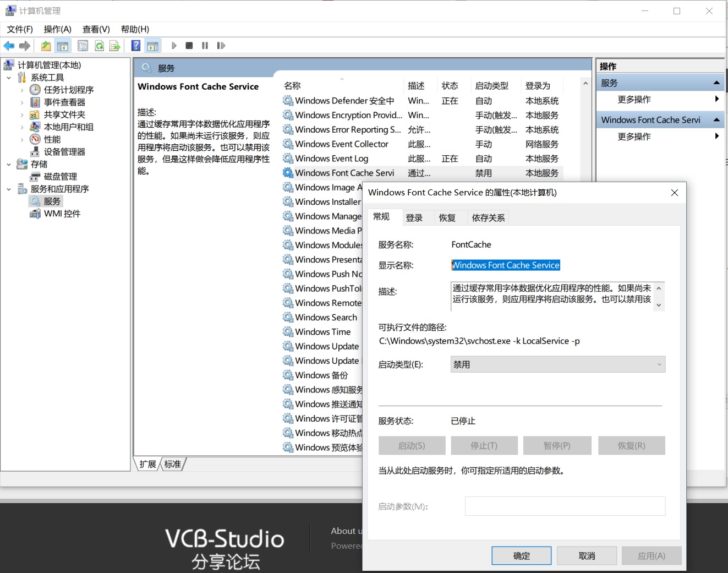The image size is (728, 573).
Task: Collapse the 系统工具 tree node
Action: 9,78
